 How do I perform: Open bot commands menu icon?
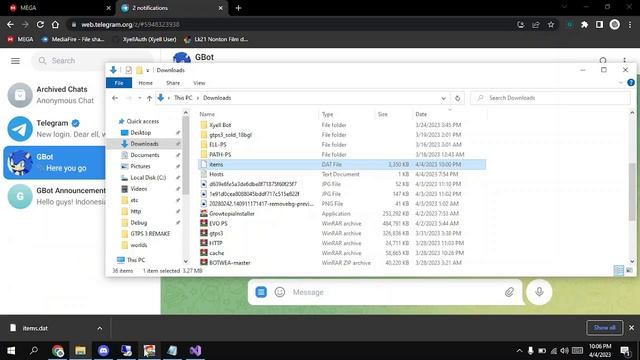pos(261,292)
